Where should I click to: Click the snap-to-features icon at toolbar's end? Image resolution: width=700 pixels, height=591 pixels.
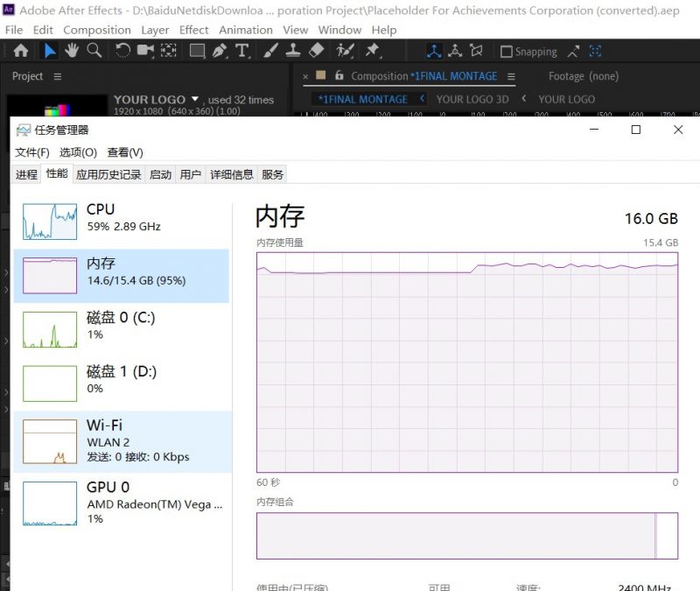click(595, 52)
